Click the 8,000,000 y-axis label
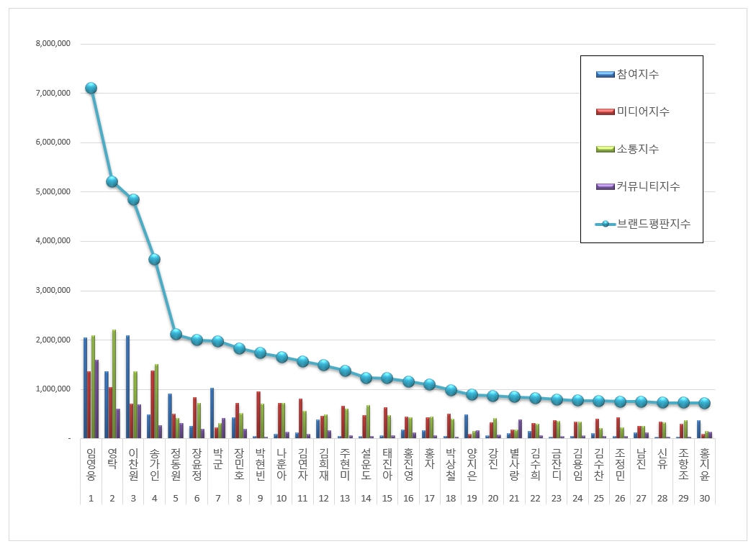This screenshot has width=756, height=549. pos(53,44)
